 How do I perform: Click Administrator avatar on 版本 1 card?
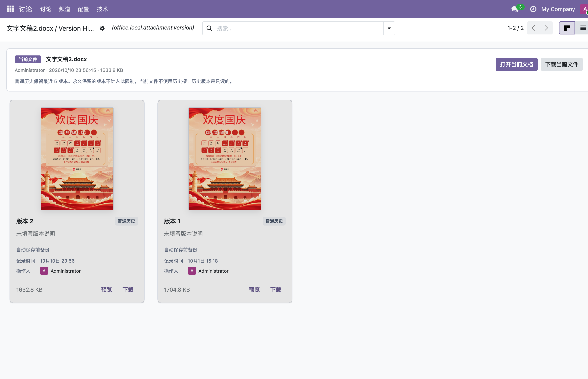click(192, 271)
